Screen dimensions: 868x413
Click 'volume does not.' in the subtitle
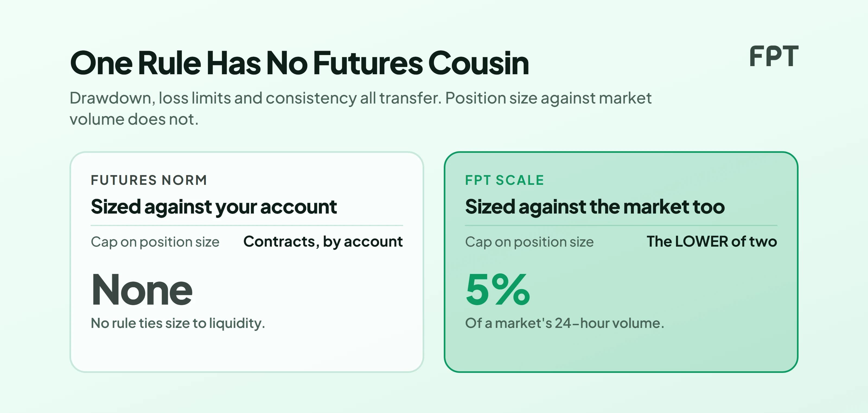(x=134, y=119)
